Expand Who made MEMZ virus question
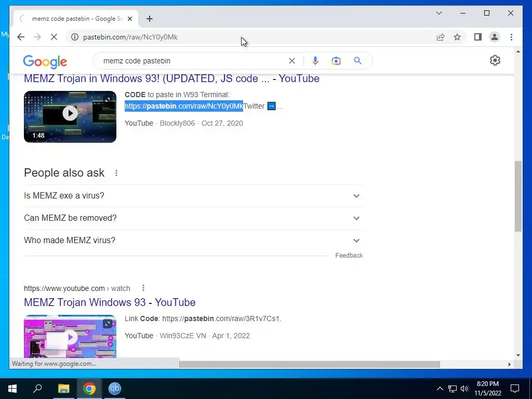532x399 pixels. pos(193,241)
